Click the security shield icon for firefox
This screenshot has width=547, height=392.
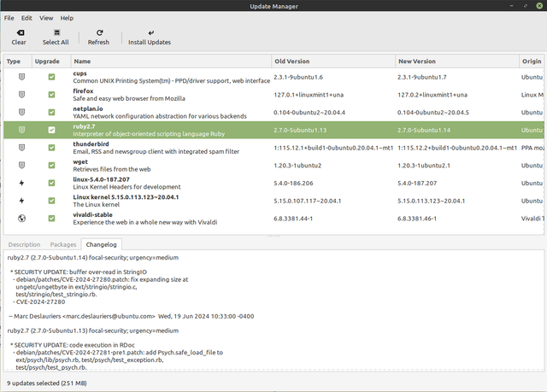coord(21,95)
